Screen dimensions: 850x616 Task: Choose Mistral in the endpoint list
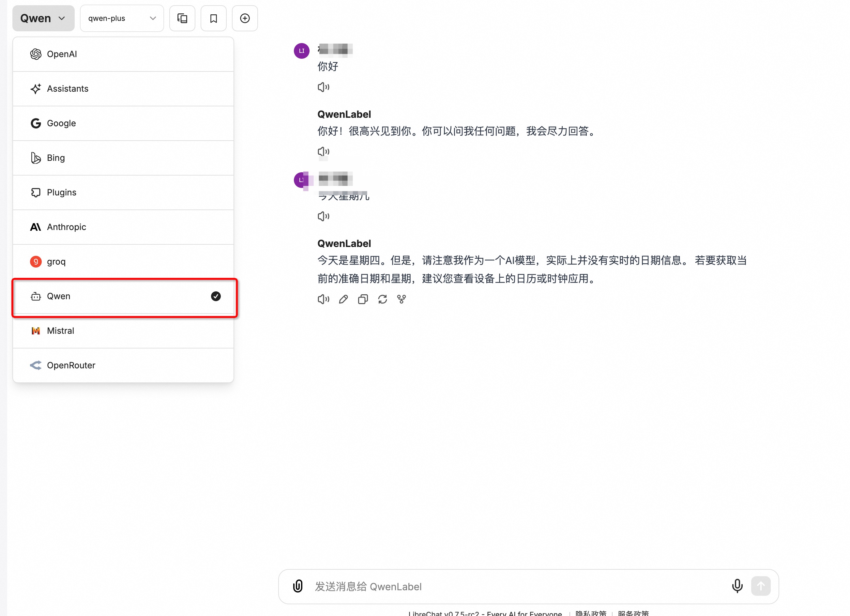[x=123, y=331]
